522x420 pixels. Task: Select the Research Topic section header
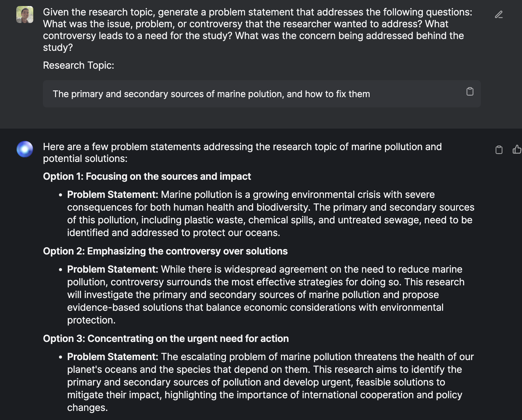pos(79,65)
